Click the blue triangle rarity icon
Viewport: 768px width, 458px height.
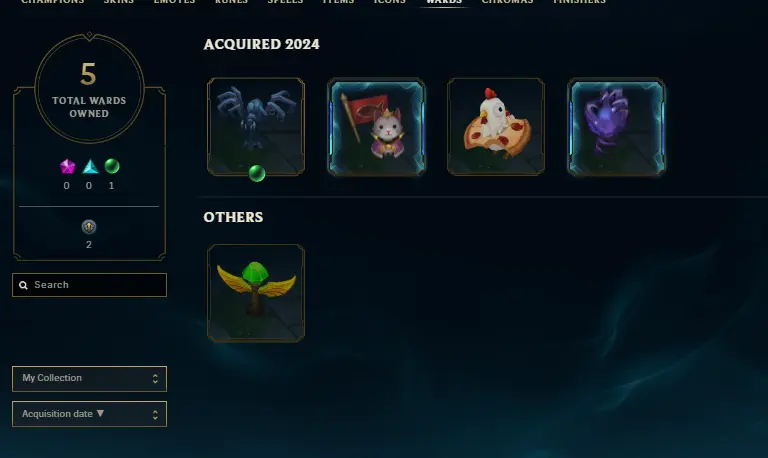pyautogui.click(x=90, y=167)
